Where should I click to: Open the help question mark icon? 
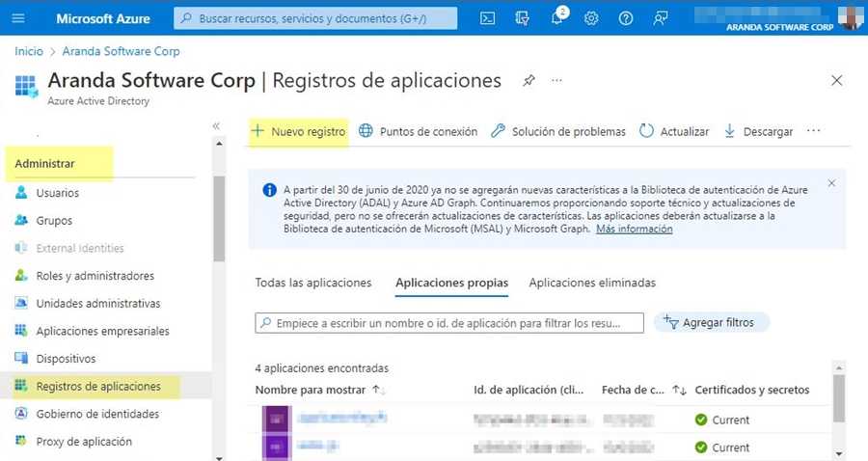pos(626,18)
